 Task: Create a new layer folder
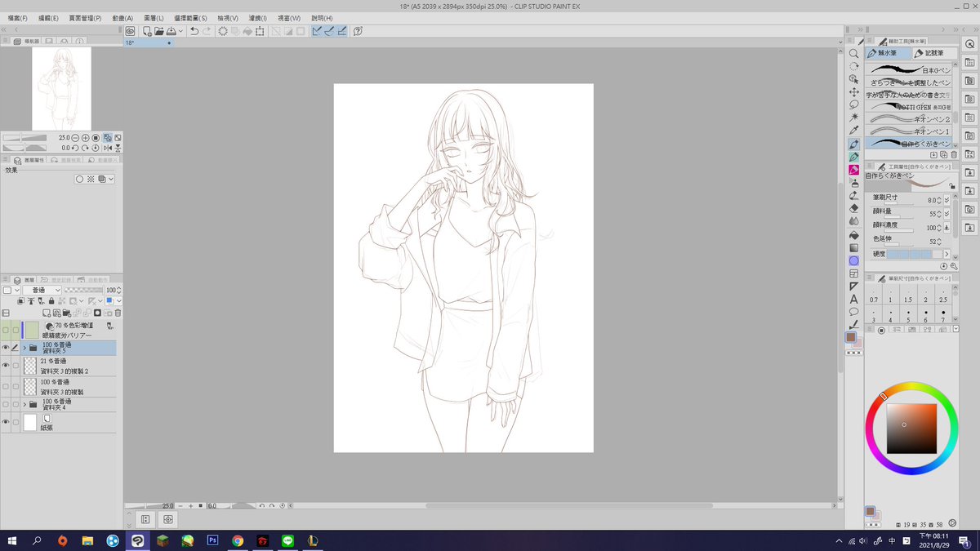65,313
